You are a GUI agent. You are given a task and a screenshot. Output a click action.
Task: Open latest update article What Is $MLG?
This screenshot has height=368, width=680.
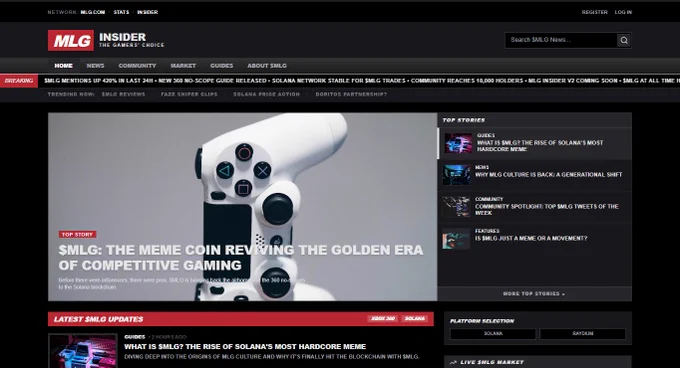245,347
